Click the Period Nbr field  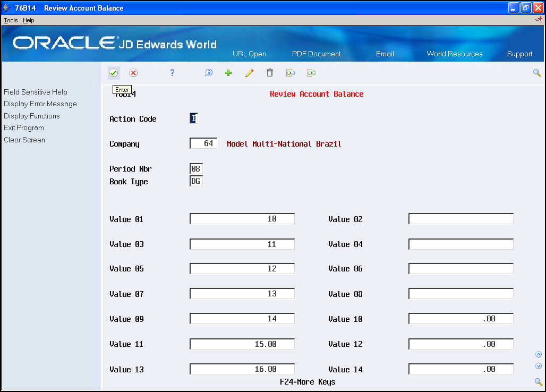click(196, 169)
